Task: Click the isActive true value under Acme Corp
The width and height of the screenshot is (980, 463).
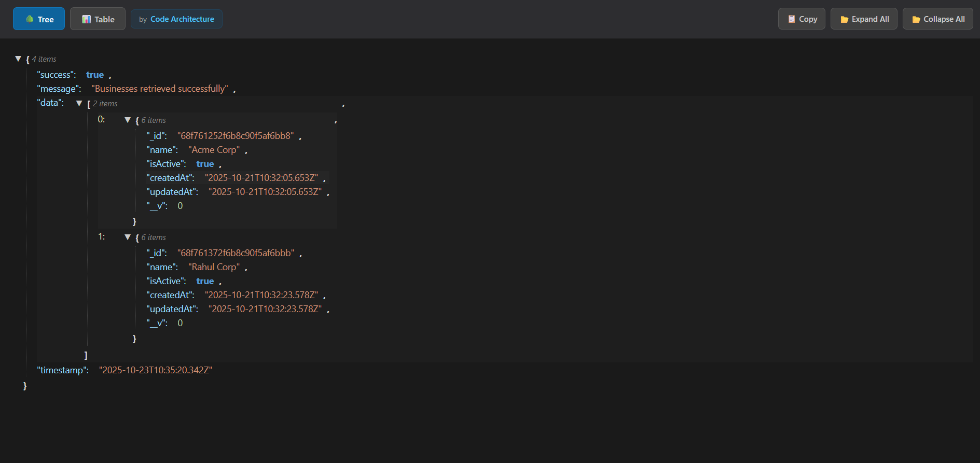Action: 205,164
